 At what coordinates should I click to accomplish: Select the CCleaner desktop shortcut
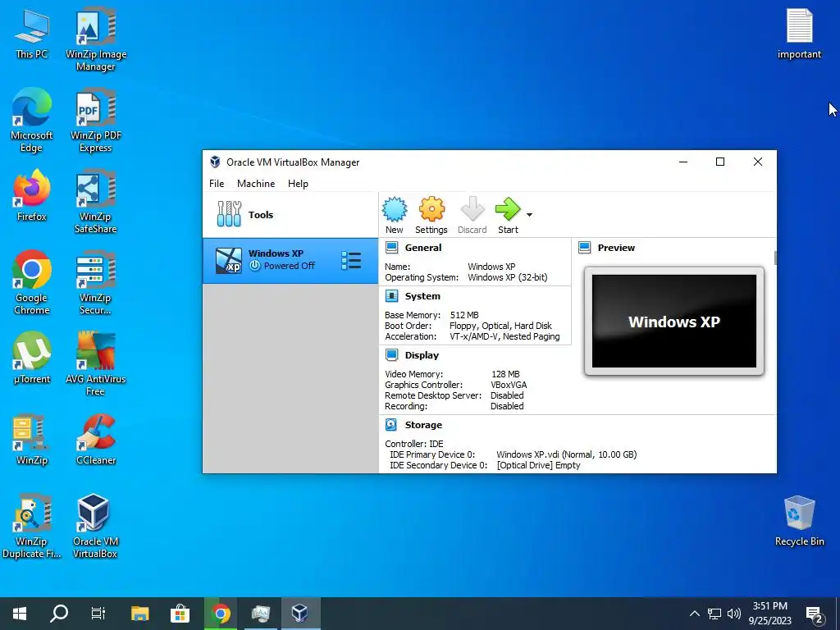96,440
